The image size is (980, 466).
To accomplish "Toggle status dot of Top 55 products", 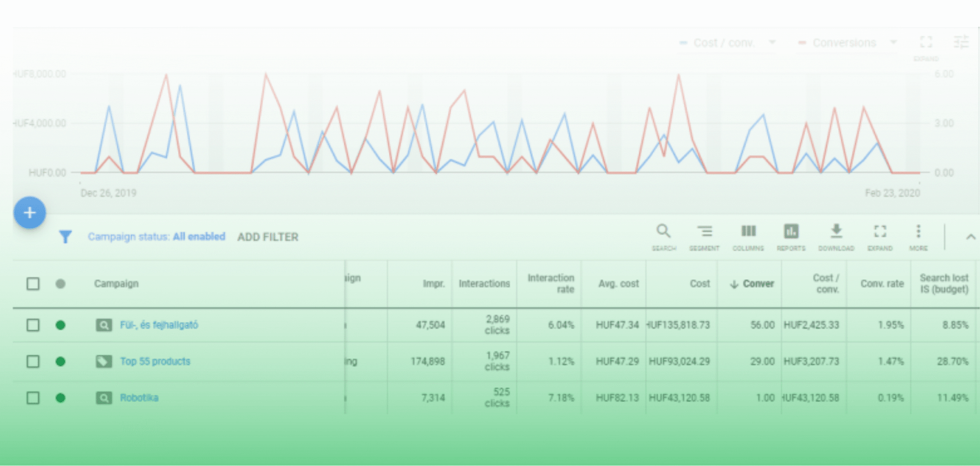I will point(60,362).
